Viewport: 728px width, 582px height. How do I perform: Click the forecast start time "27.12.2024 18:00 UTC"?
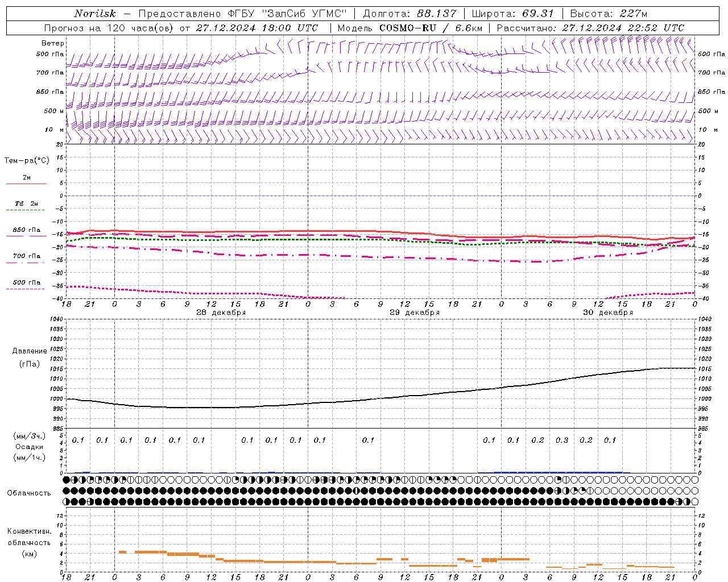tap(257, 28)
